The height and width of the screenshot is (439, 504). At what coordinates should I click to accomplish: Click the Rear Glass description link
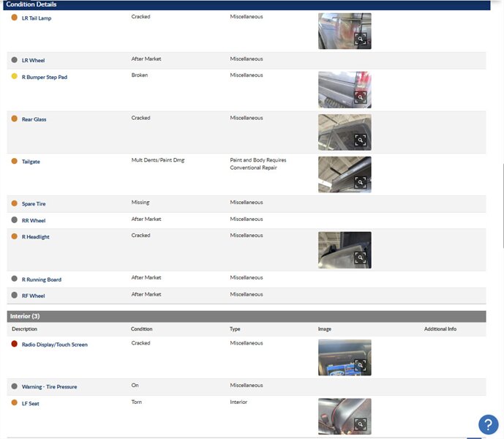pyautogui.click(x=34, y=119)
